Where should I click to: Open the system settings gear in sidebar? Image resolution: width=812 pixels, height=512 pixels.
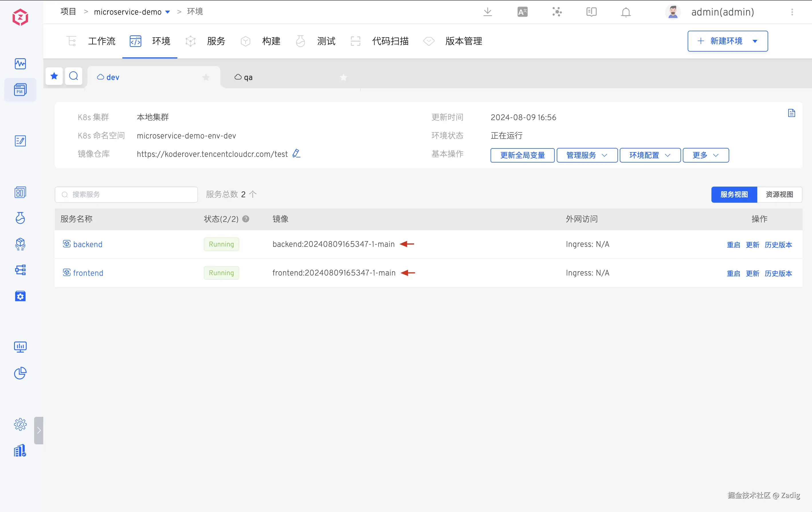point(20,424)
